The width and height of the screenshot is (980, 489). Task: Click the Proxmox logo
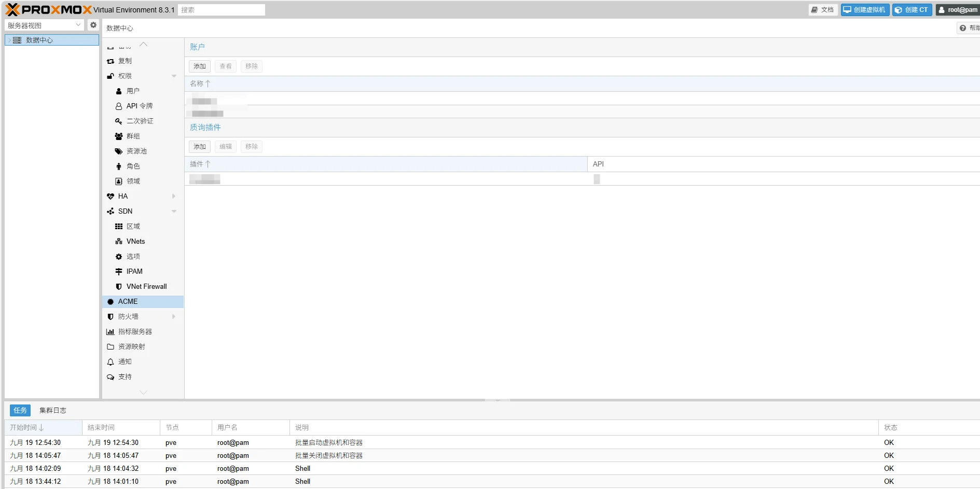(48, 10)
